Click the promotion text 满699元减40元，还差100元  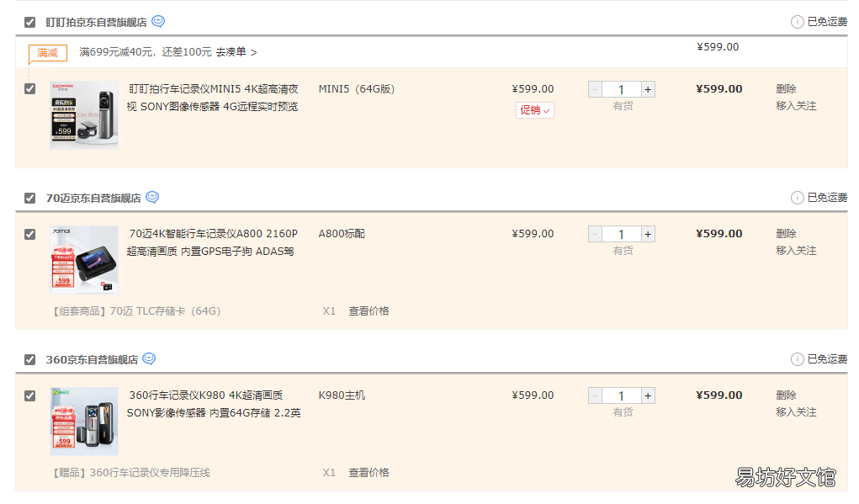(146, 52)
